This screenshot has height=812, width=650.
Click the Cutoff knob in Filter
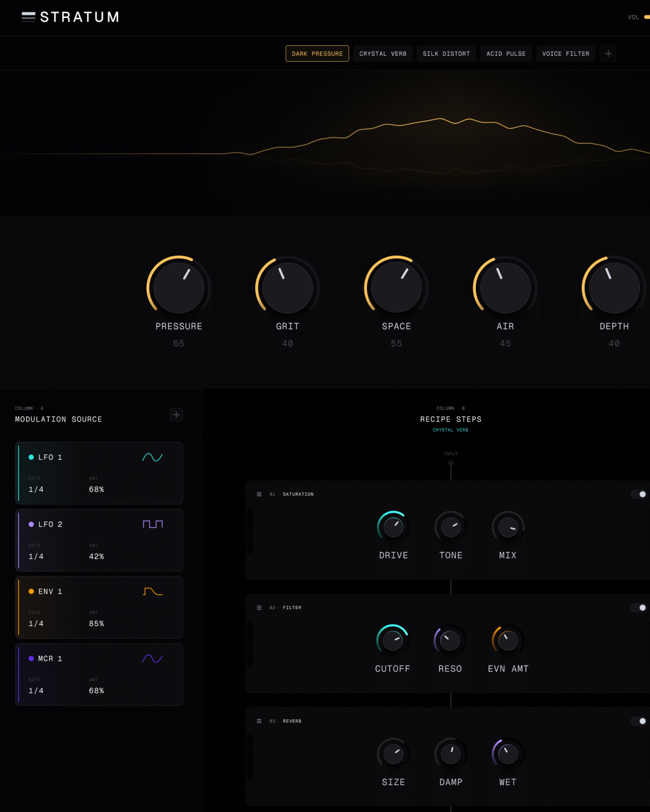pos(392,640)
